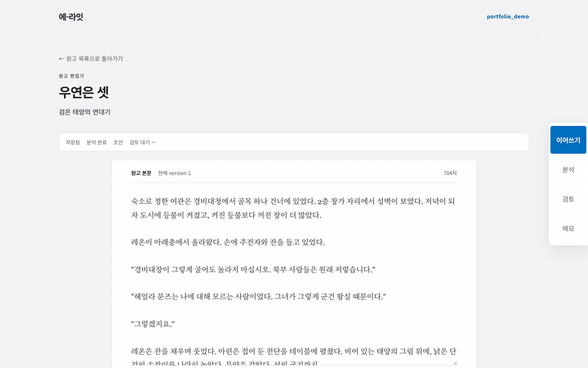Click the 현재 version 1 label

tap(175, 173)
